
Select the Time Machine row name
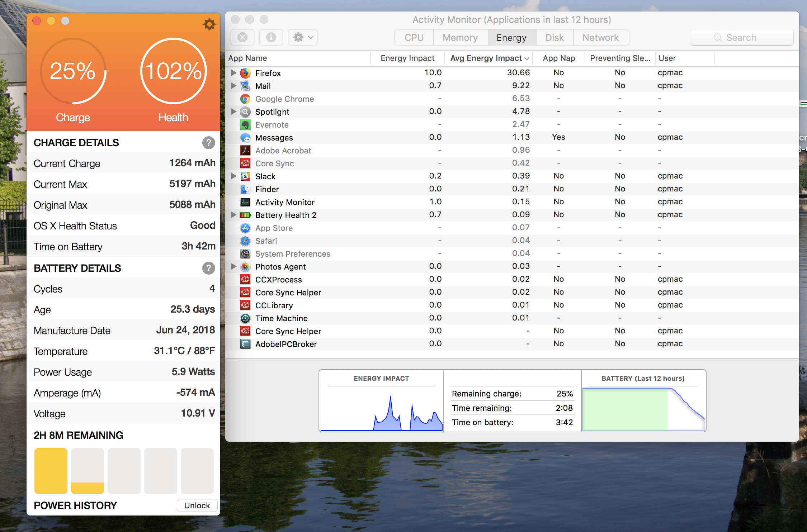(282, 318)
